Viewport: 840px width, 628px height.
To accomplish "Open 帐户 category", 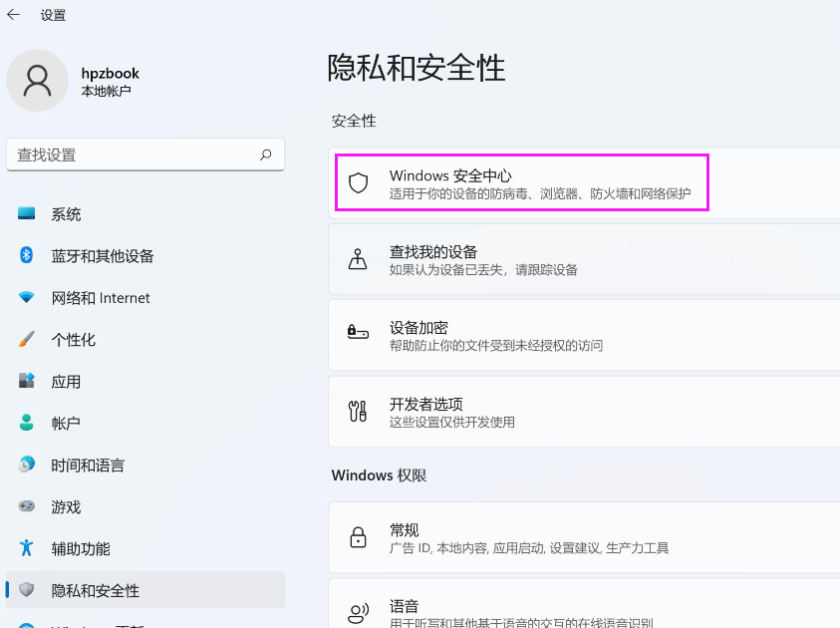I will (145, 424).
